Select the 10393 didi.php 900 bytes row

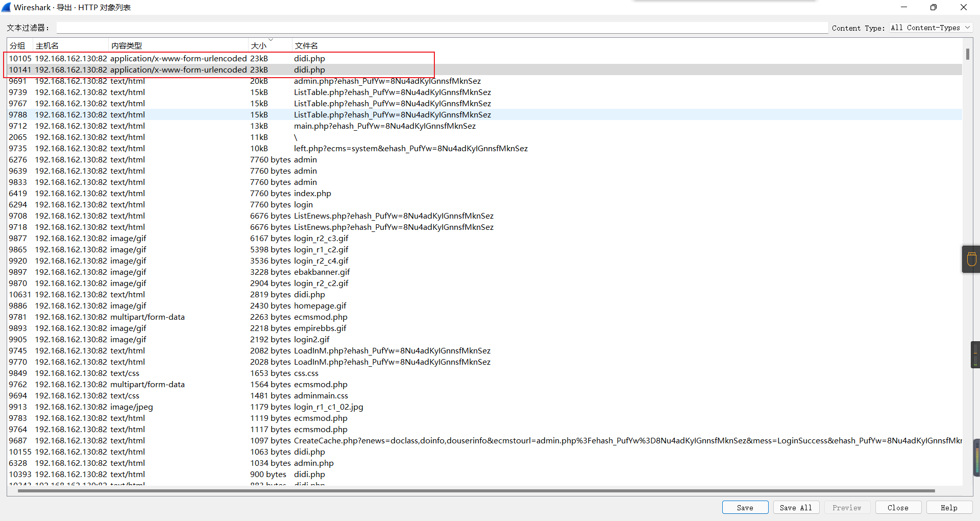484,475
